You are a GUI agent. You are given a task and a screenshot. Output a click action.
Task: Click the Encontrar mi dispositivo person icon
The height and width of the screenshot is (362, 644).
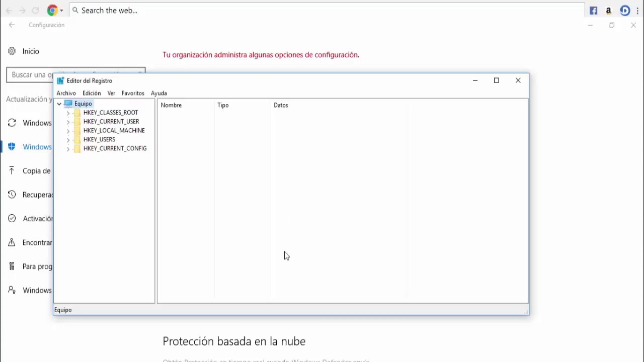click(12, 242)
